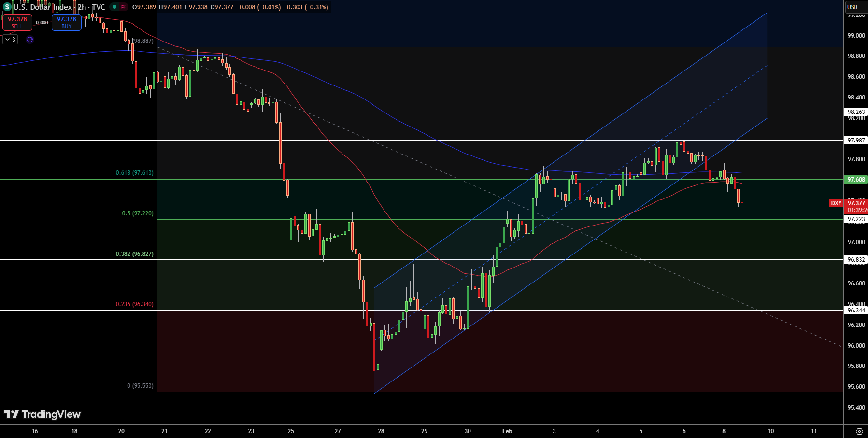Click the purple refresh indicator icon
This screenshot has height=438, width=868.
(30, 40)
